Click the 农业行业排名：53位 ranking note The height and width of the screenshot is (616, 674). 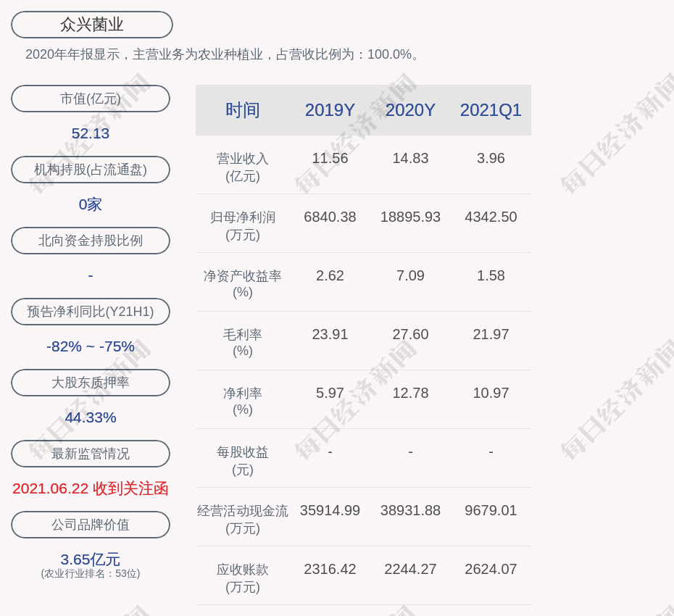pos(91,573)
